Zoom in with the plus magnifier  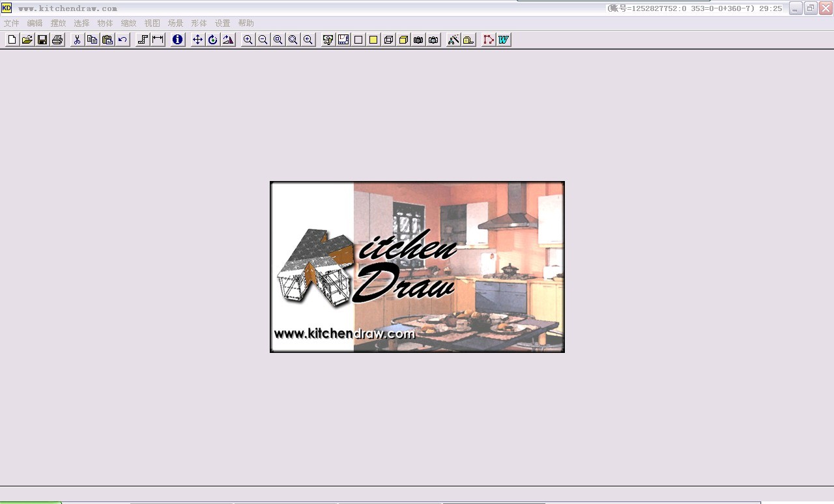[x=248, y=40]
